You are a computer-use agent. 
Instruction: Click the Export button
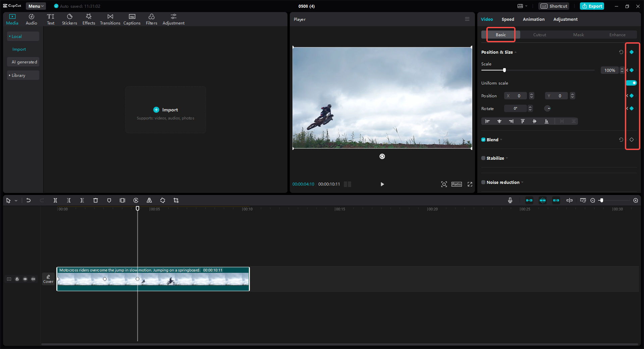tap(592, 6)
